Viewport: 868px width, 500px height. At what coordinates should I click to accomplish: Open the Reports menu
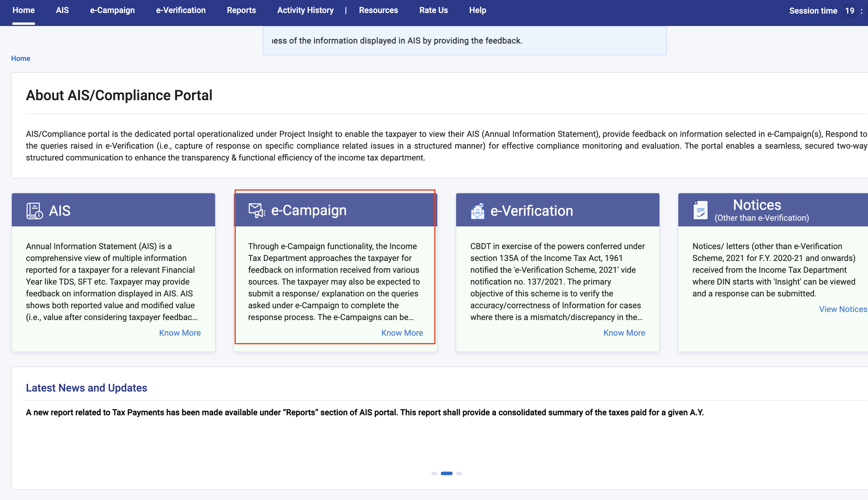[241, 10]
